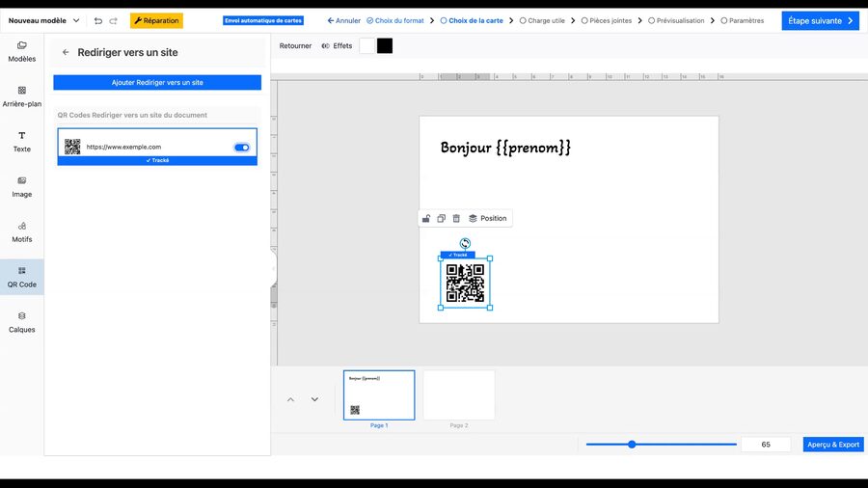Select the Page 1 thumbnail

click(379, 395)
